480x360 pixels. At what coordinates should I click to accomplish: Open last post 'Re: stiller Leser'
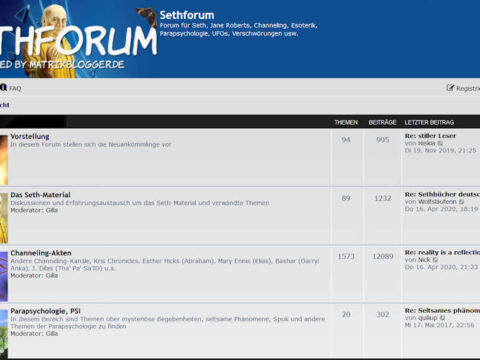point(430,136)
